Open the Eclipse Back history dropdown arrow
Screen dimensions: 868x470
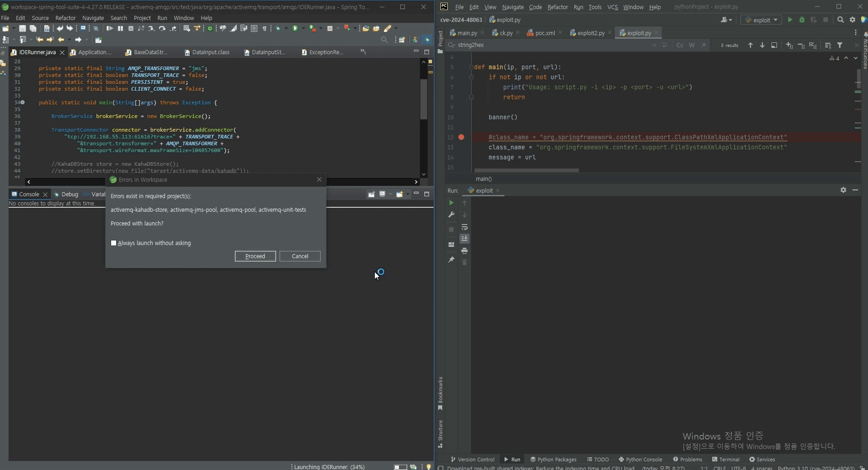coord(69,40)
